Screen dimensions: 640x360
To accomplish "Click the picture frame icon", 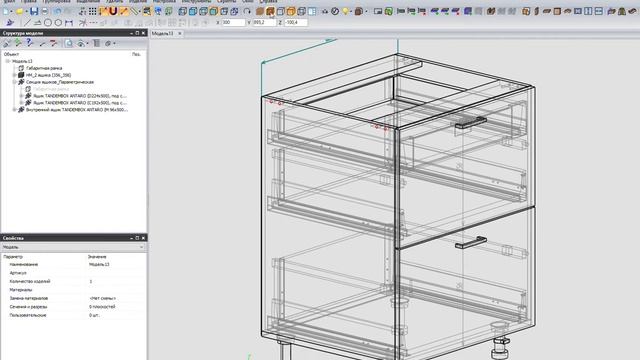I will (x=378, y=11).
